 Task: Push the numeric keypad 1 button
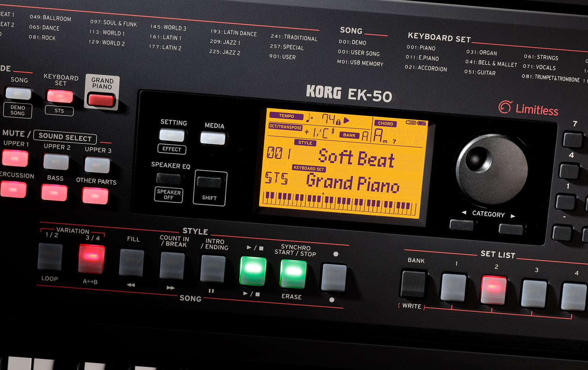click(x=566, y=202)
